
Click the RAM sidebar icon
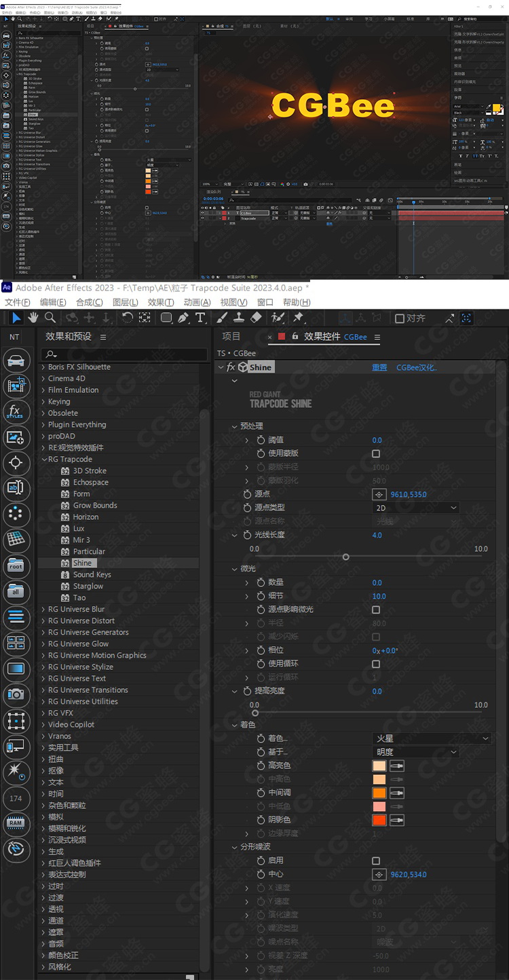pyautogui.click(x=16, y=823)
